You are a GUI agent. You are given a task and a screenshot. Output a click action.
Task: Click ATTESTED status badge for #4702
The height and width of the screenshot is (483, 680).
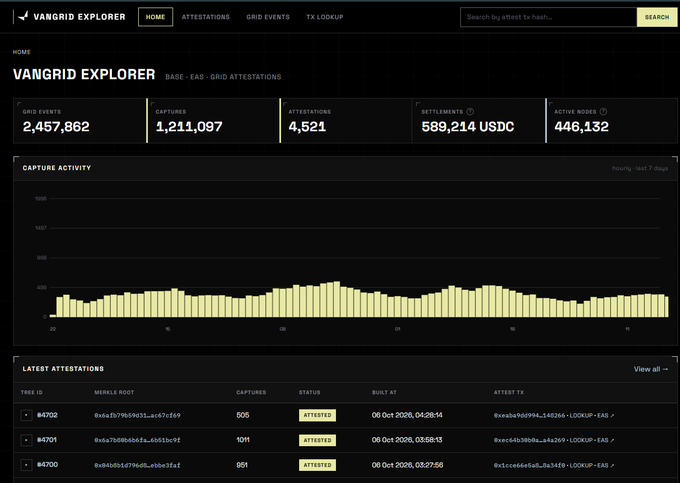[x=317, y=415]
